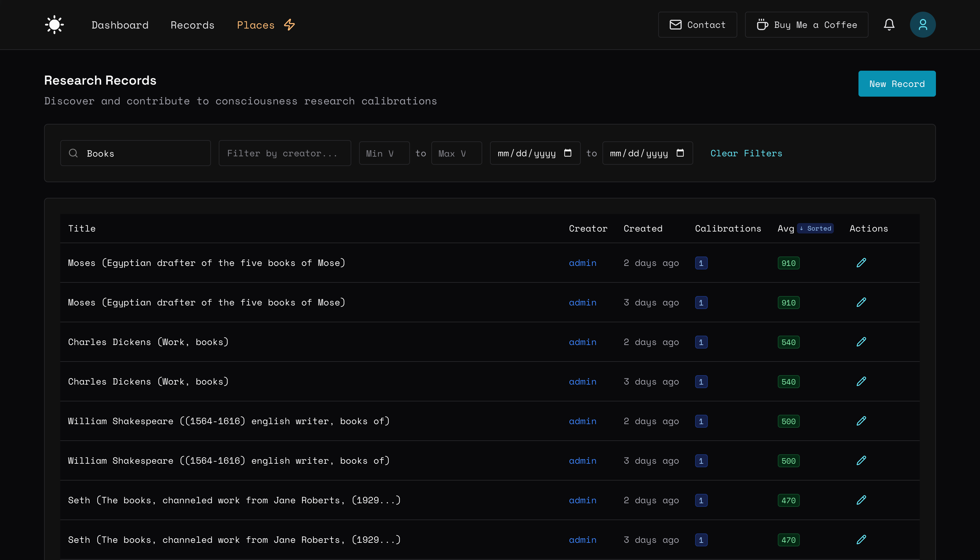This screenshot has height=560, width=980.
Task: Edit Moses record created 3 days ago
Action: pyautogui.click(x=861, y=302)
